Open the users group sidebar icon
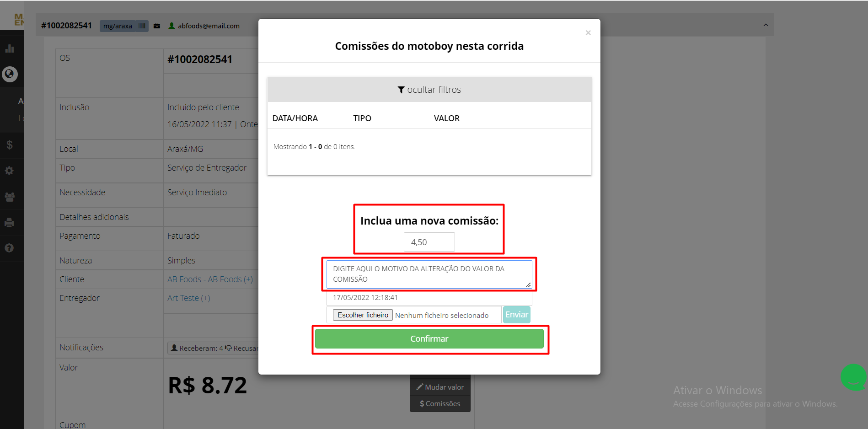868x429 pixels. [x=10, y=197]
